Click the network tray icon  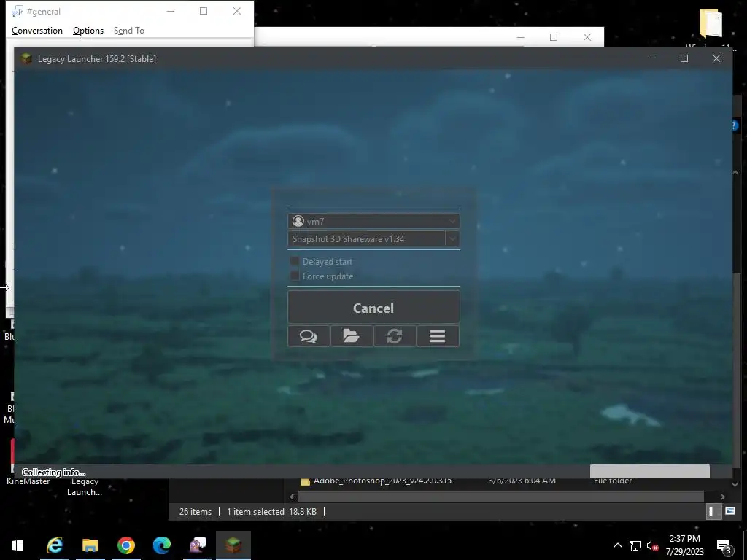[635, 545]
